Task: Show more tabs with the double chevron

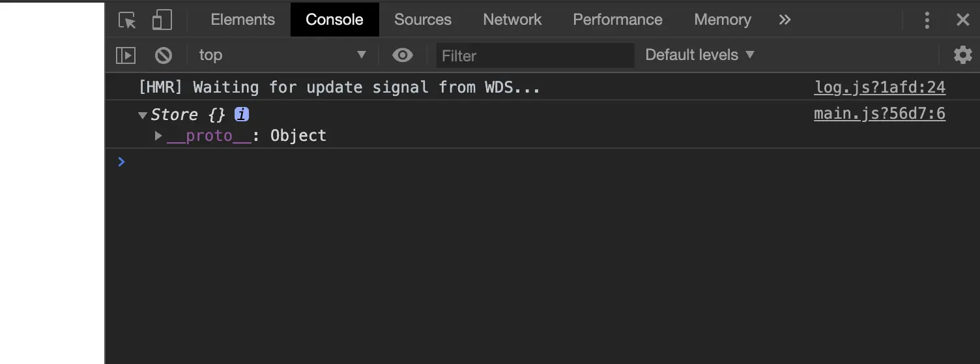Action: 785,20
